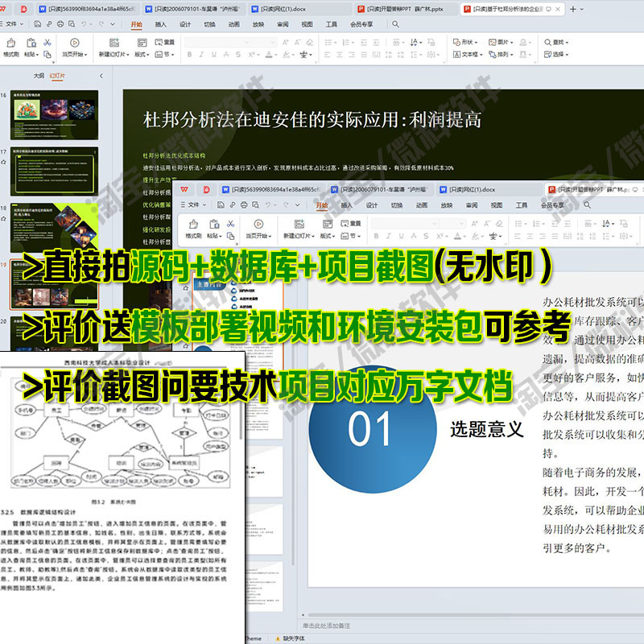
Task: Click the search magnifier after 会员专享 in the back window
Action: click(x=395, y=24)
